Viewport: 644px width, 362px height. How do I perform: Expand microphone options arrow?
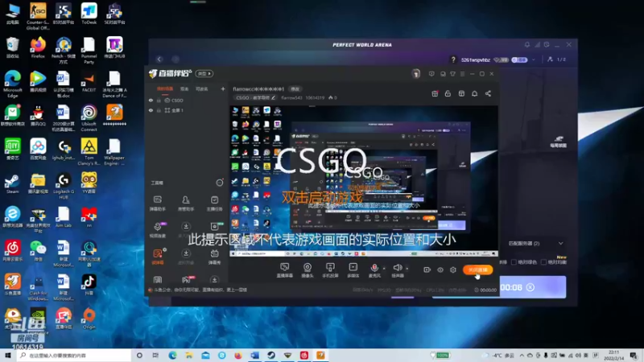(x=384, y=269)
